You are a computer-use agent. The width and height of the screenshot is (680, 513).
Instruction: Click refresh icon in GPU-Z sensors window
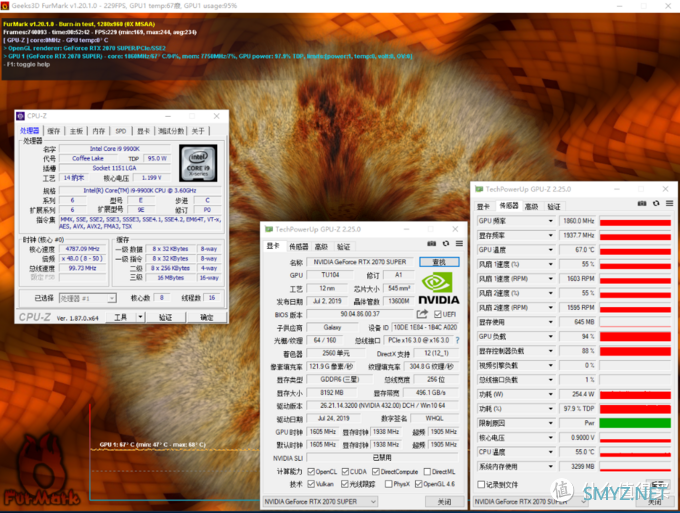pos(656,203)
